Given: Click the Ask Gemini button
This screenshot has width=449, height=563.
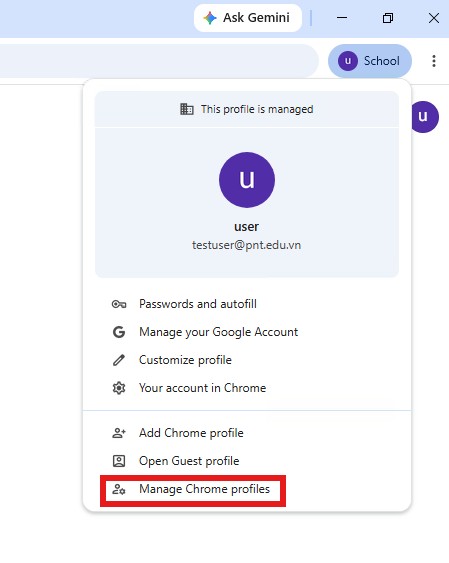Looking at the screenshot, I should tap(248, 18).
